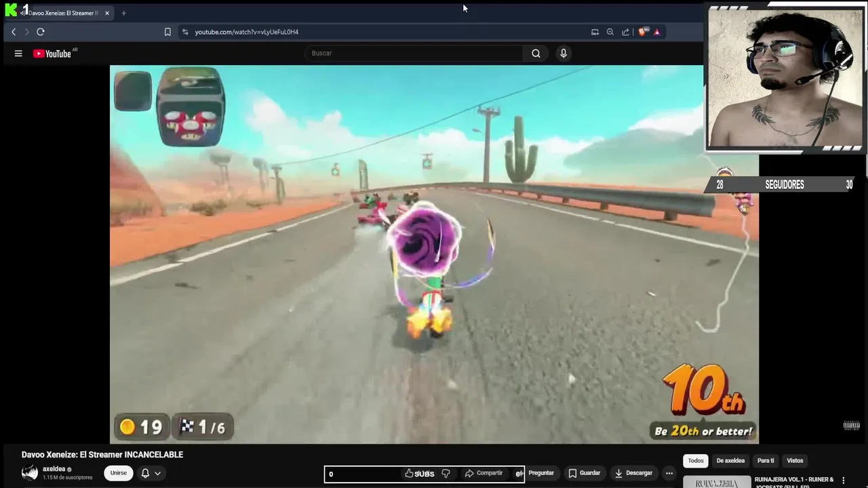Select the De axeldea filter chip

click(x=730, y=461)
